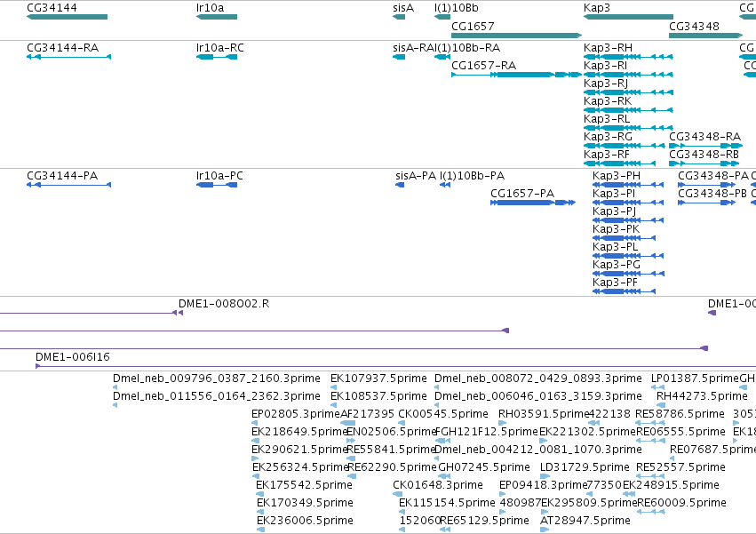
Task: Select EST EK175542.5prime
Action: pos(260,494)
